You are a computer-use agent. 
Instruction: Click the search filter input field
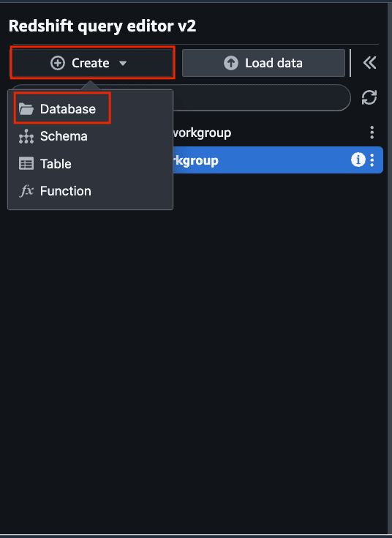tap(262, 98)
